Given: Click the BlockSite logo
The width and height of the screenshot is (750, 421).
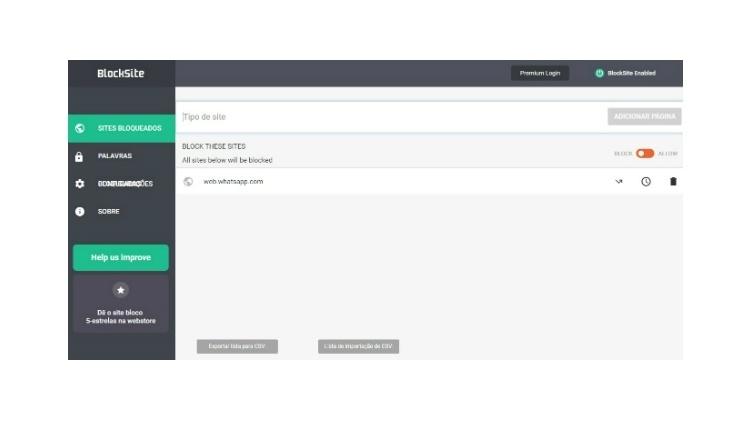Looking at the screenshot, I should (121, 73).
